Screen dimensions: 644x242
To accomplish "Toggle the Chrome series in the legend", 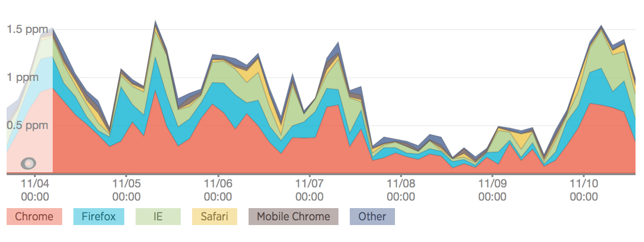I will pyautogui.click(x=34, y=217).
